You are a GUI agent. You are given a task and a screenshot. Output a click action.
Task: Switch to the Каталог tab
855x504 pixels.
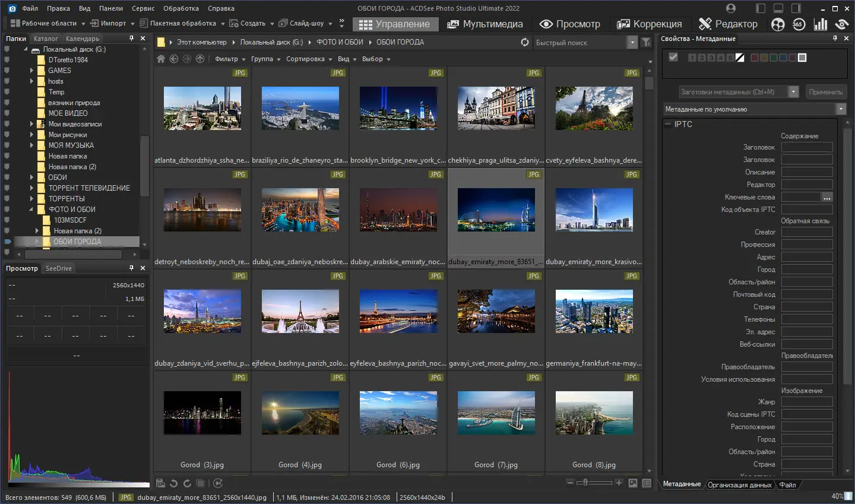tap(46, 39)
